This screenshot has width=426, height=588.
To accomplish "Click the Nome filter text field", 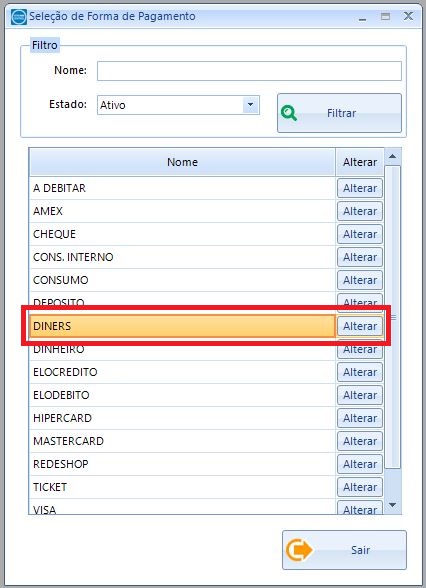I will coord(249,70).
